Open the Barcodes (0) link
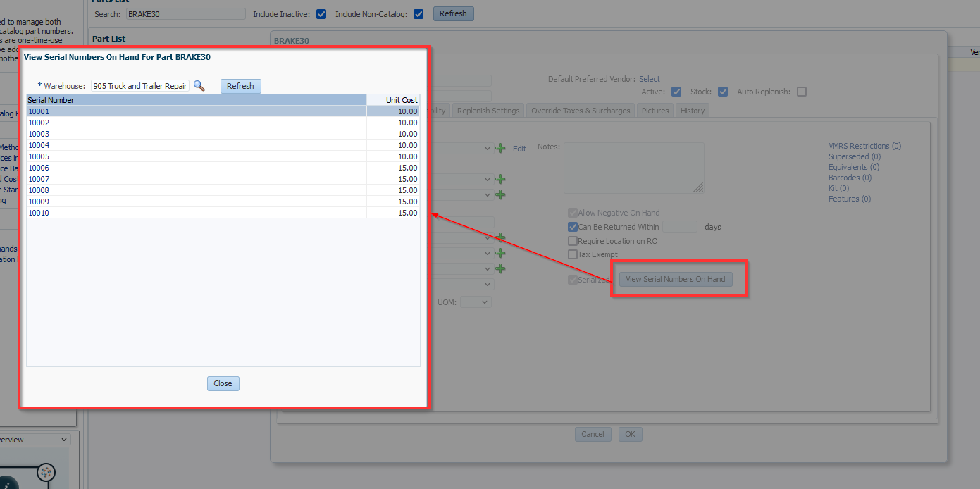Screen dimensions: 980x489 pos(850,178)
